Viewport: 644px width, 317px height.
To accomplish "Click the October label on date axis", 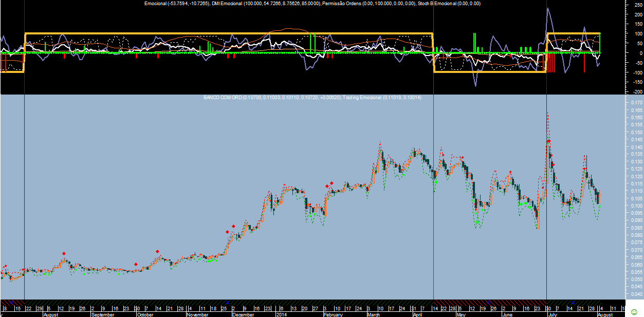I will click(145, 314).
